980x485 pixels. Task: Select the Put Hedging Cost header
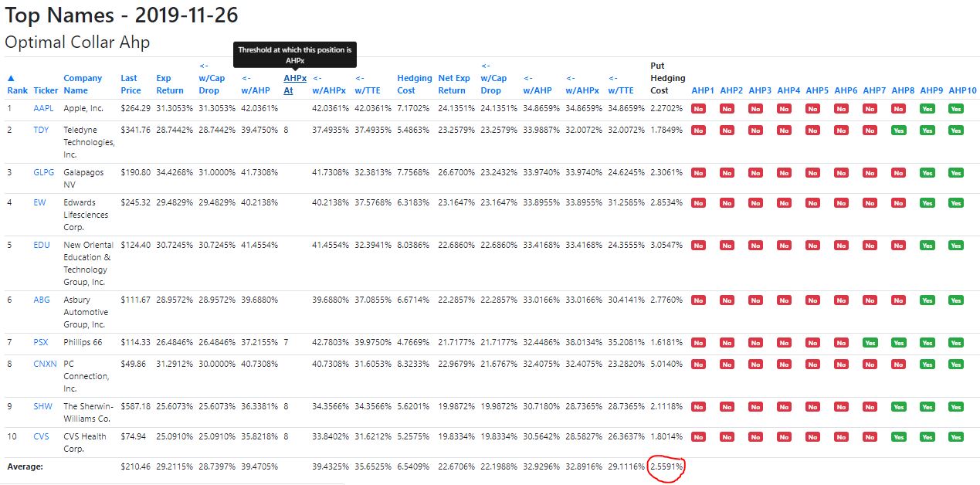[x=668, y=78]
